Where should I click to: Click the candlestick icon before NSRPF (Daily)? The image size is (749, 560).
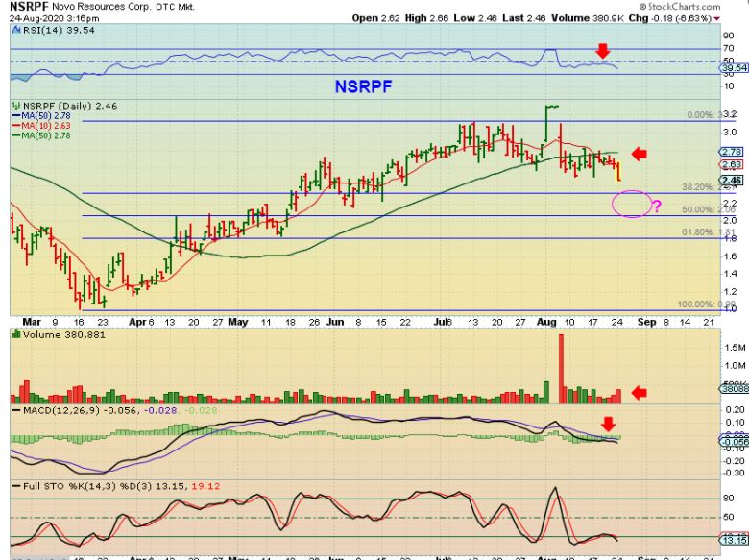[x=16, y=106]
